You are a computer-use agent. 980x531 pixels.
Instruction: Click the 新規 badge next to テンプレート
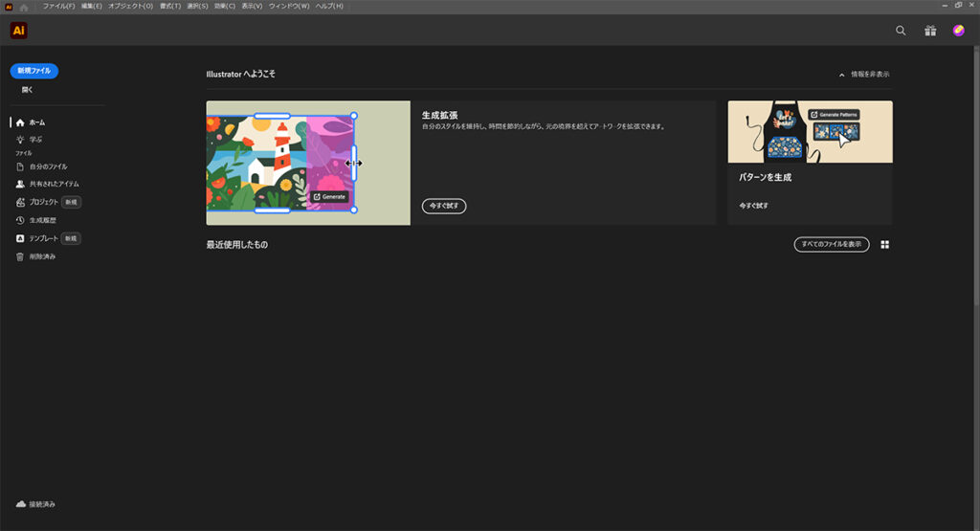(x=71, y=238)
